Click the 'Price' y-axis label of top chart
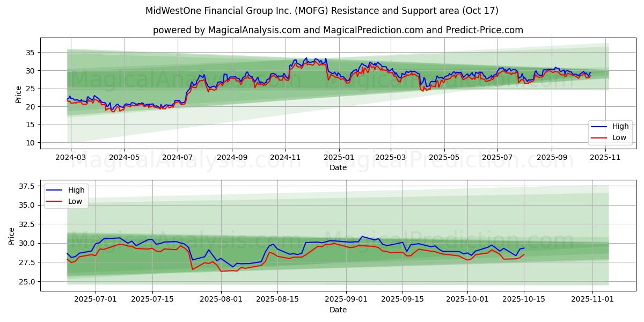This screenshot has width=644, height=322. [19, 94]
